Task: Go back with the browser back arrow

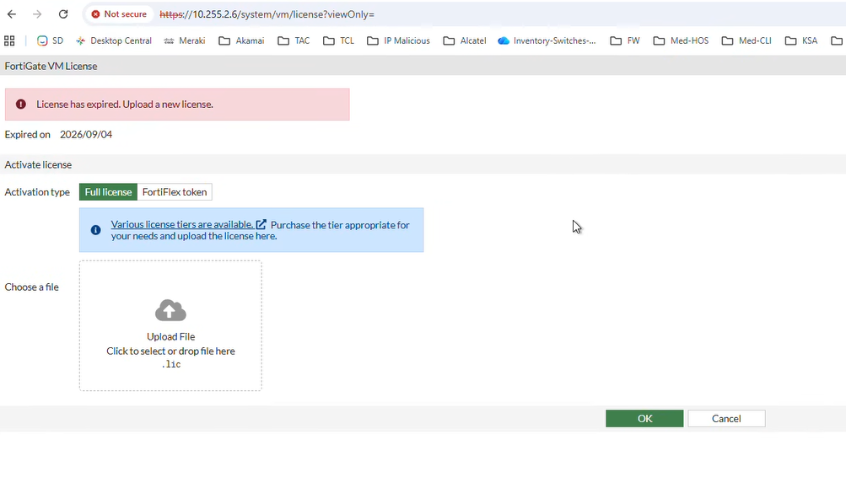Action: 11,14
